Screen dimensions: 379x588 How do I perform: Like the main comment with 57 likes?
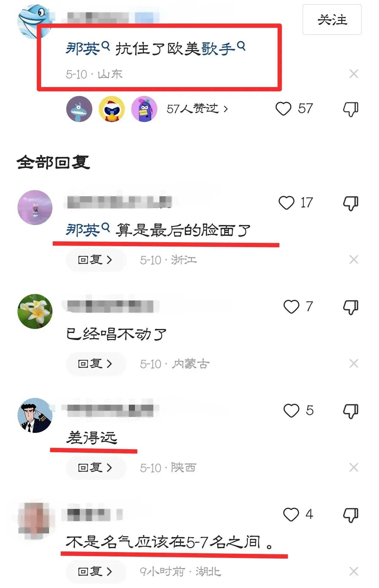click(283, 109)
